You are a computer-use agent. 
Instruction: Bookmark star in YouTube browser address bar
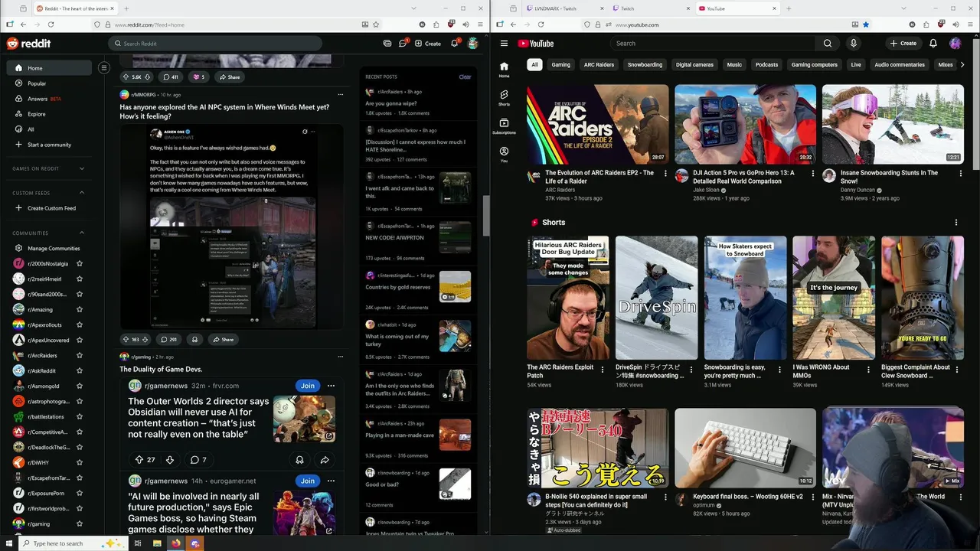[866, 24]
